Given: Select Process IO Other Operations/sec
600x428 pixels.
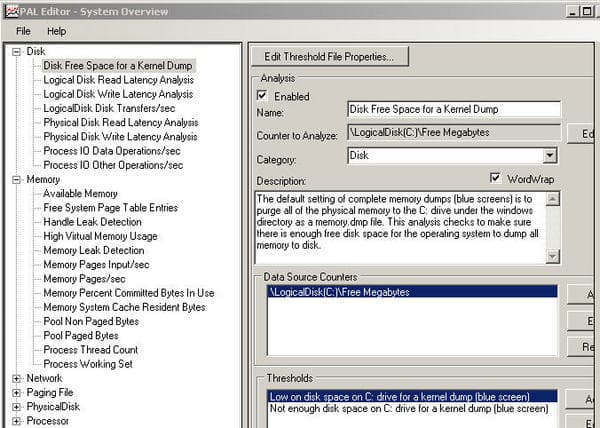Looking at the screenshot, I should point(113,165).
